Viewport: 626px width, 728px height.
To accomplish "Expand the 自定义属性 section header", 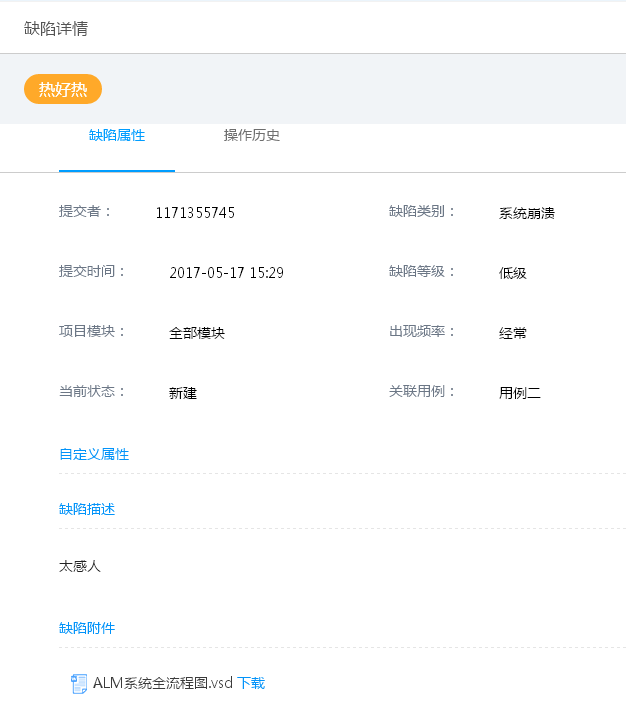I will pos(94,454).
